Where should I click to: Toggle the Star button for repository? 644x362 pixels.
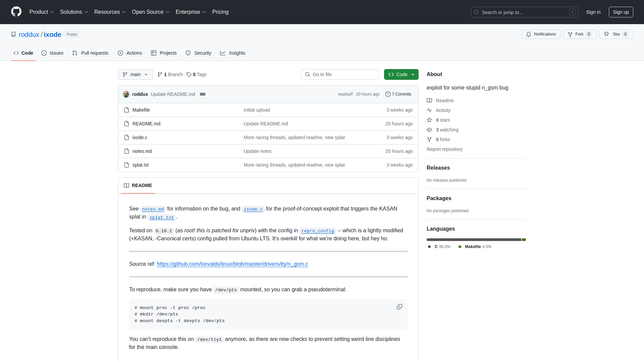[612, 34]
